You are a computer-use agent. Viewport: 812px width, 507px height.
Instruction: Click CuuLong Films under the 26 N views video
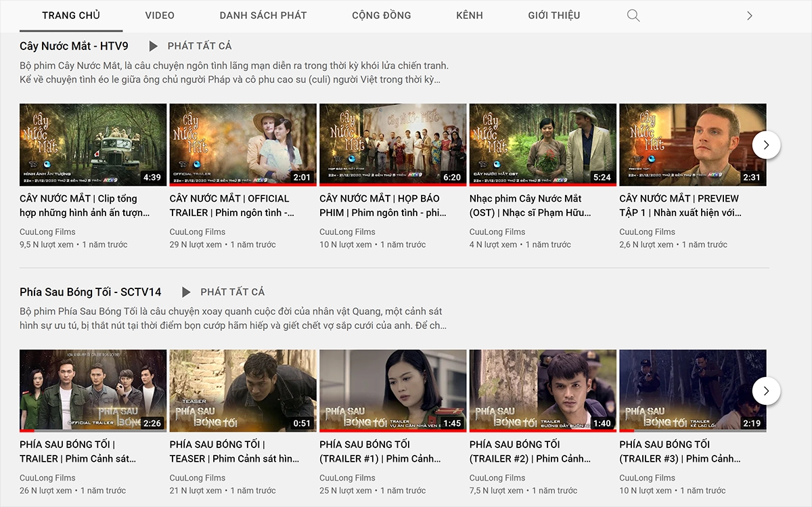pyautogui.click(x=47, y=478)
